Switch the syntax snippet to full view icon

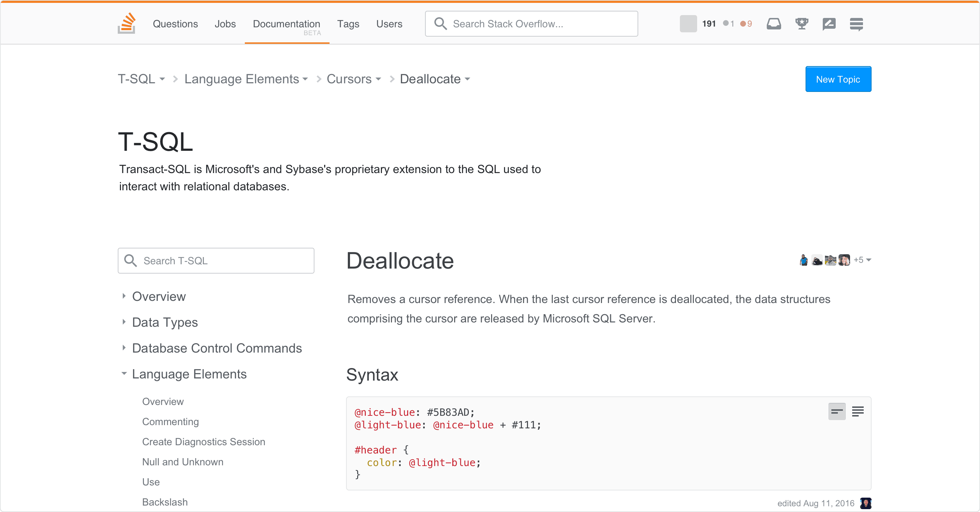(x=858, y=411)
